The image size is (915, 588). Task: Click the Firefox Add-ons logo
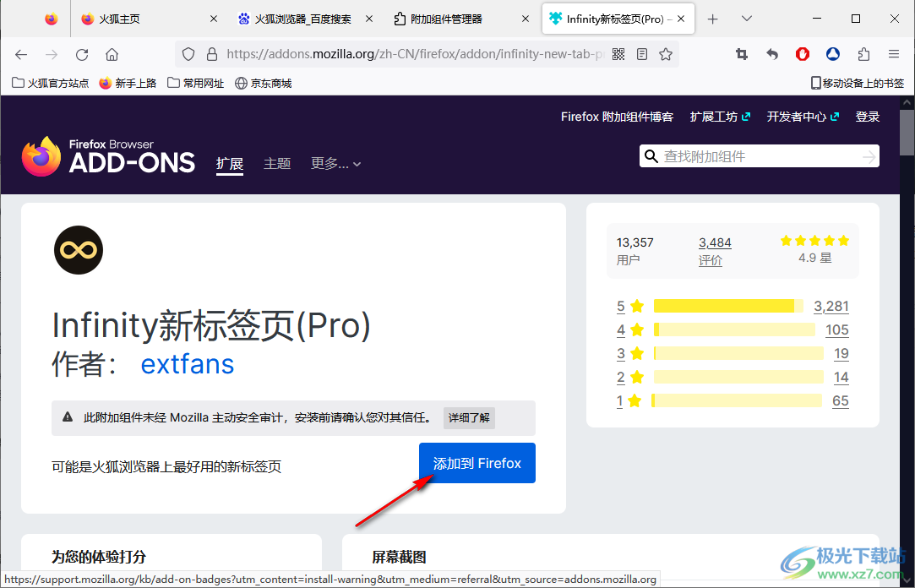(108, 156)
